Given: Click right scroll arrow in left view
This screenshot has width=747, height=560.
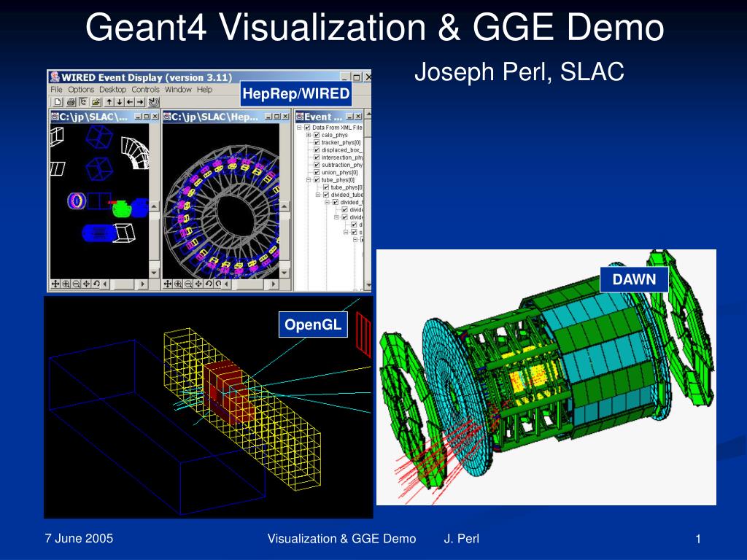Looking at the screenshot, I should click(142, 284).
